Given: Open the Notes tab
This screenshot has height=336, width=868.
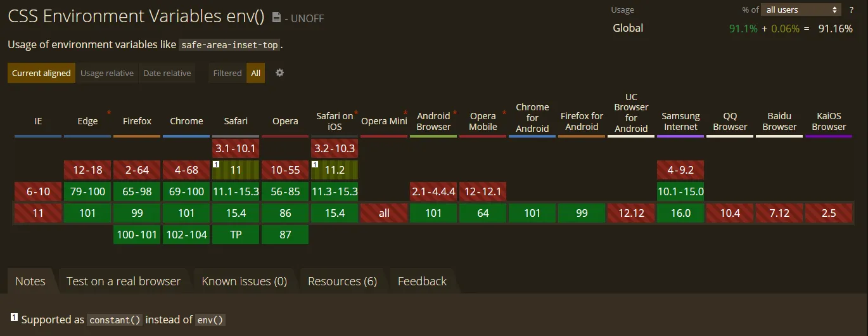Looking at the screenshot, I should tap(30, 281).
